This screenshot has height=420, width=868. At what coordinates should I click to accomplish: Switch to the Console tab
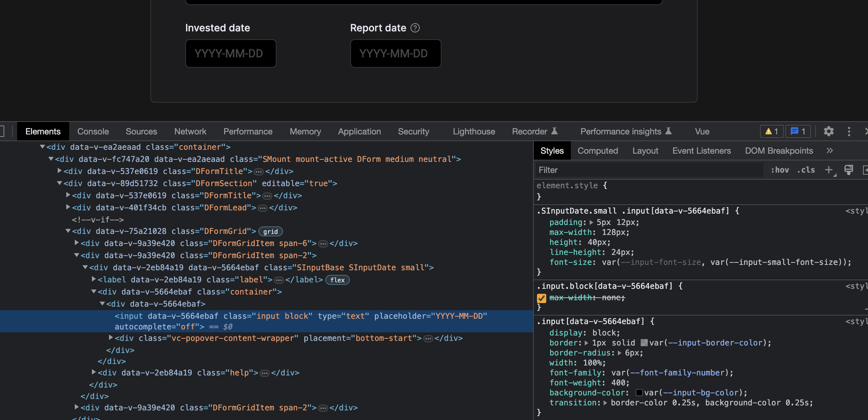(x=93, y=132)
